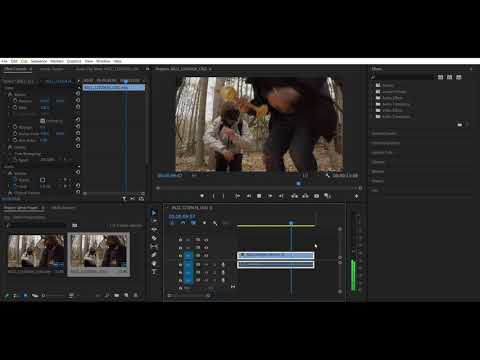480x360 pixels.
Task: Click the Mark Out button
Action: 224,196
